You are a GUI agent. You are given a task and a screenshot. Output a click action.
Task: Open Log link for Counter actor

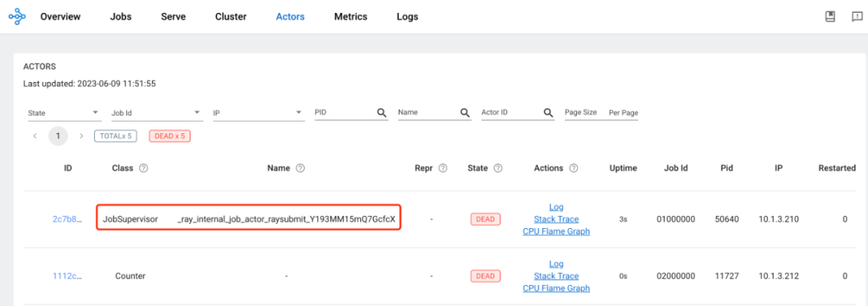(x=556, y=264)
